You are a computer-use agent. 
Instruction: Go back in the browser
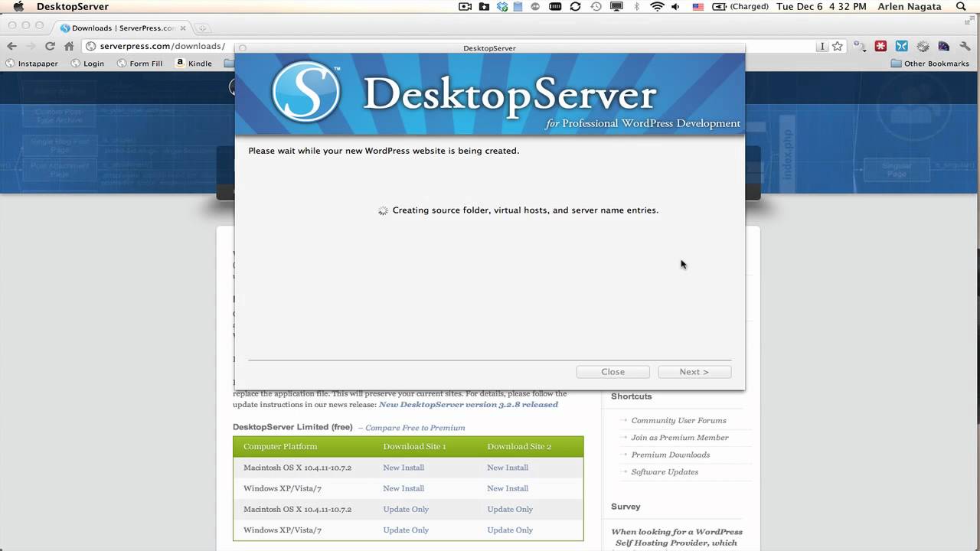point(12,46)
